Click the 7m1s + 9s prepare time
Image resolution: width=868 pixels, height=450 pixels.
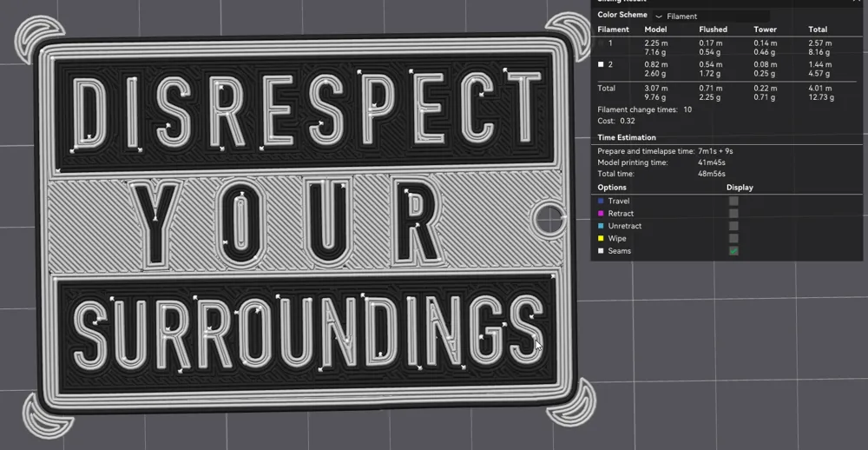[716, 151]
